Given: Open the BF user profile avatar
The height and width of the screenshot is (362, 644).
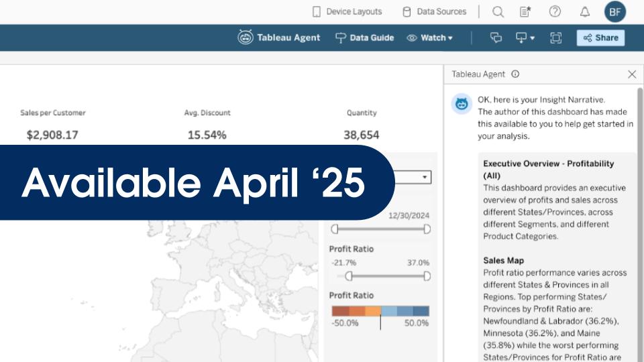Looking at the screenshot, I should pos(614,11).
